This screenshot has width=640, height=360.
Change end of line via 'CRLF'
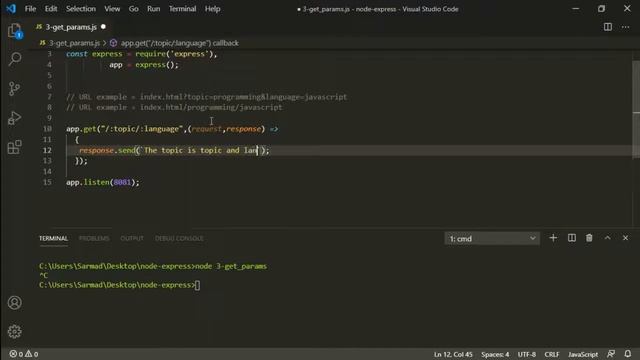[x=552, y=354]
